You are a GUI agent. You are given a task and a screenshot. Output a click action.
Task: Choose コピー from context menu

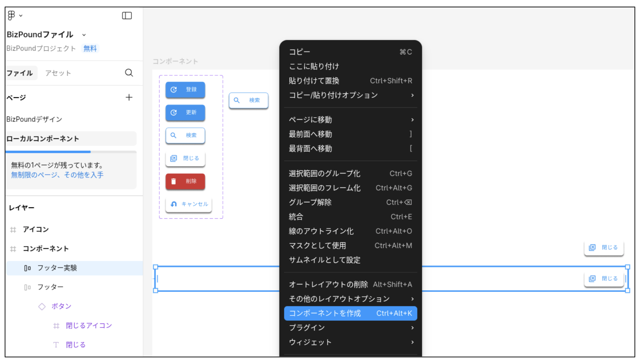click(x=351, y=52)
